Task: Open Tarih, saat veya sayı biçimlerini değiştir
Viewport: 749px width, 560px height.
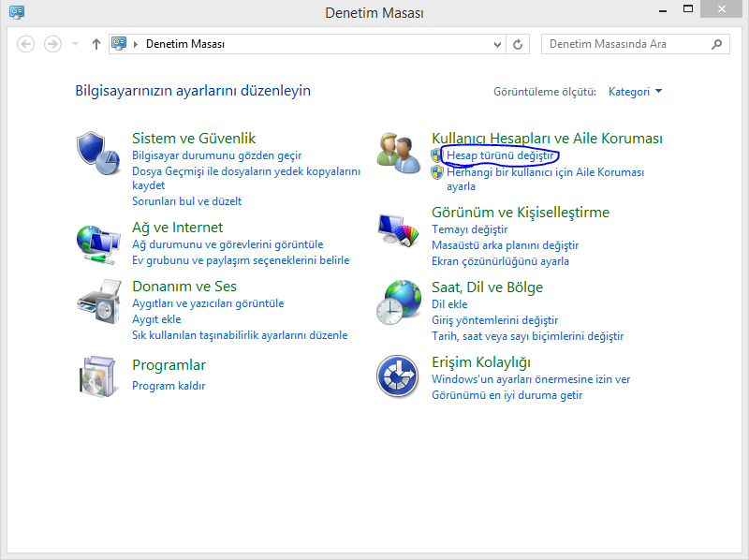Action: pos(527,336)
